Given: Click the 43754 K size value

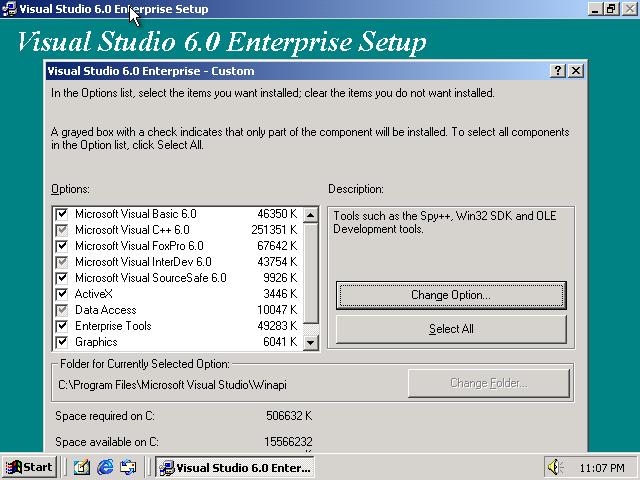Looking at the screenshot, I should pos(277,262).
